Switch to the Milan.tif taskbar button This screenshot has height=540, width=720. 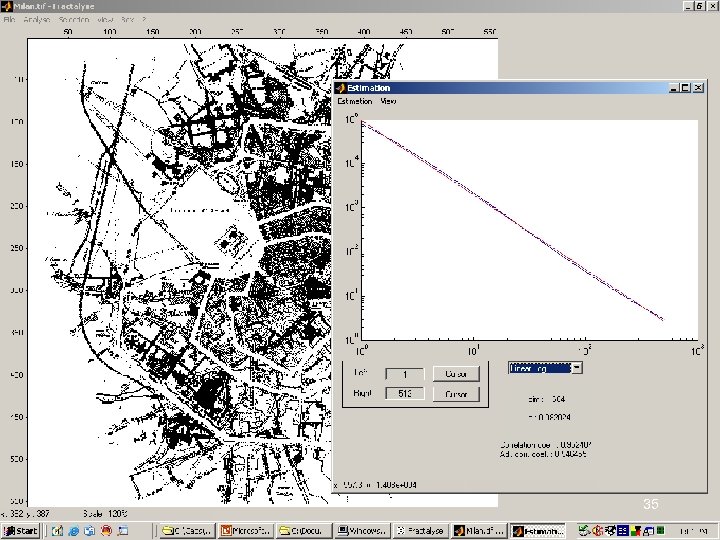click(479, 529)
